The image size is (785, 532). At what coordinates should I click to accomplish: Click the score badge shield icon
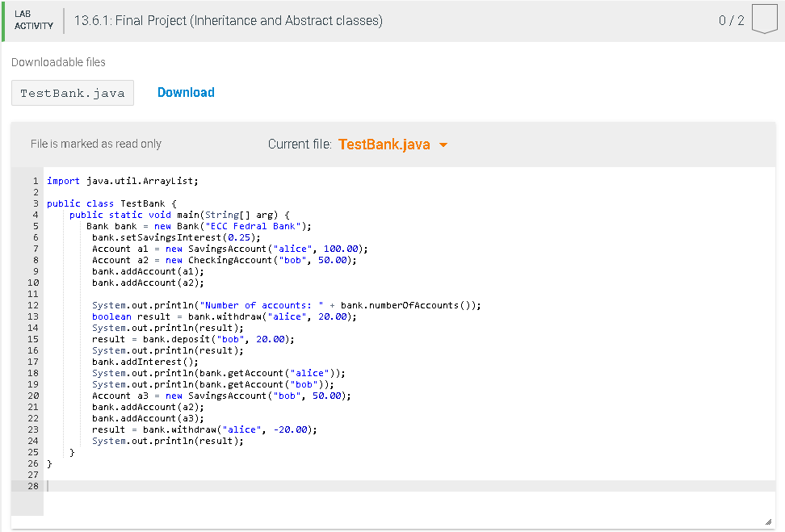[x=764, y=20]
